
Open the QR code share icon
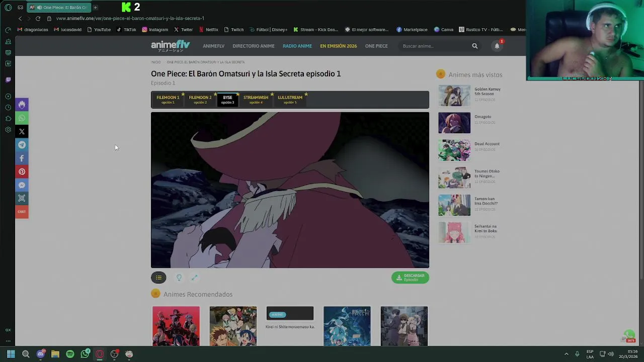pos(22,198)
